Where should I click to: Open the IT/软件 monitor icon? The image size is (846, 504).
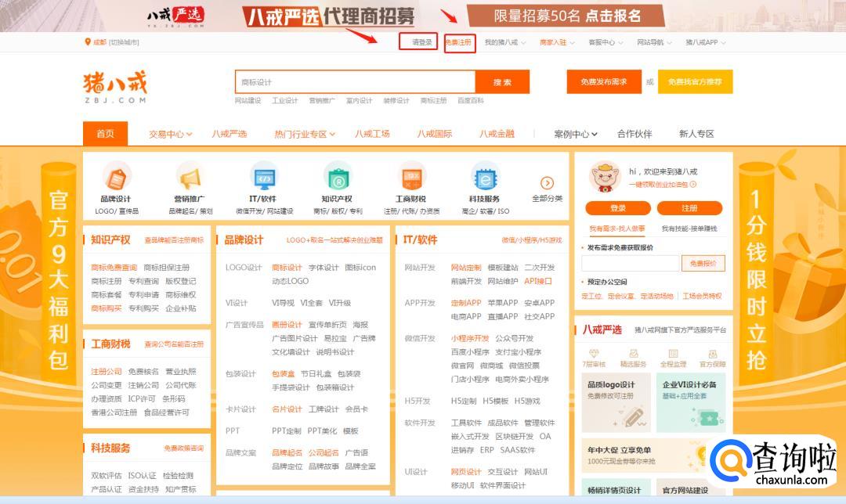point(264,178)
